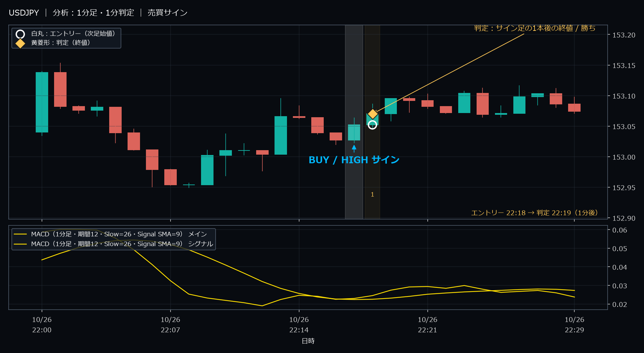The height and width of the screenshot is (353, 644).
Task: Click the 0.04 MACD axis label
Action: click(x=620, y=267)
